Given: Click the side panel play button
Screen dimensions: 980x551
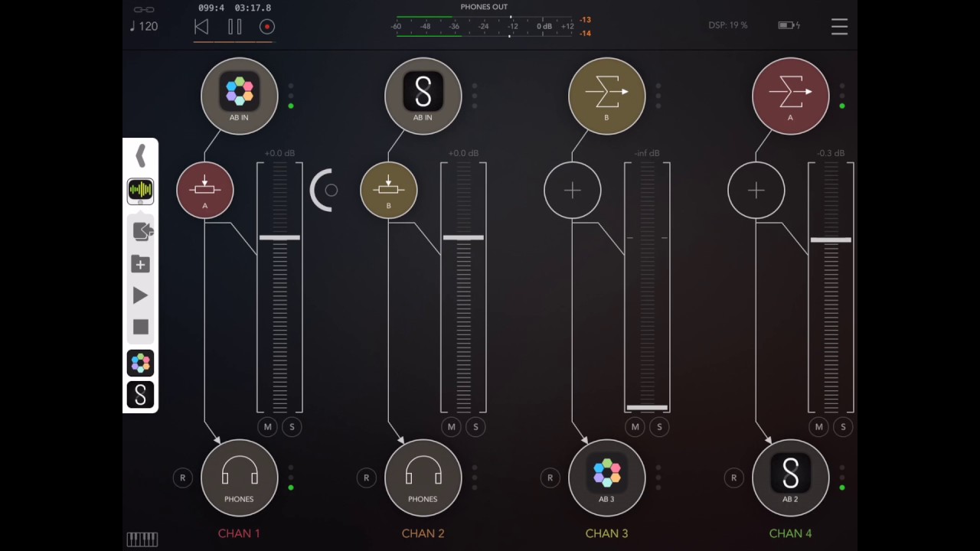Looking at the screenshot, I should 140,295.
